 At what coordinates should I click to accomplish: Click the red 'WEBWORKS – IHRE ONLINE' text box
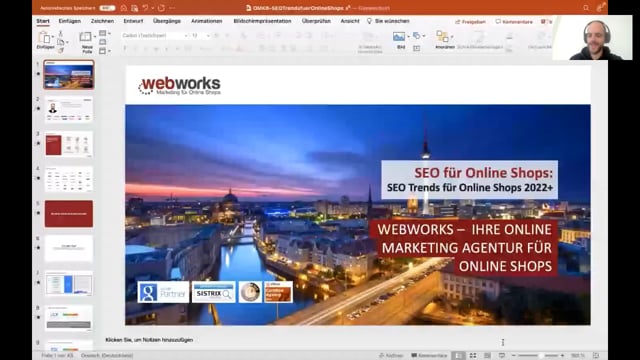464,248
